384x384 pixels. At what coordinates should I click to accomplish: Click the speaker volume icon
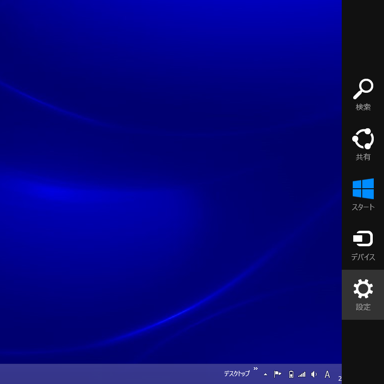pos(314,374)
